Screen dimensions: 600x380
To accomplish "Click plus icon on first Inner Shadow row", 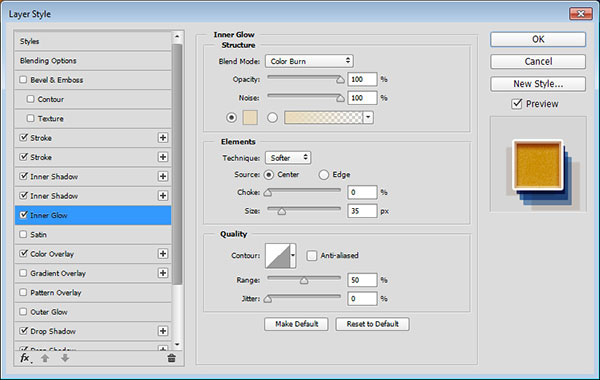I will [163, 176].
